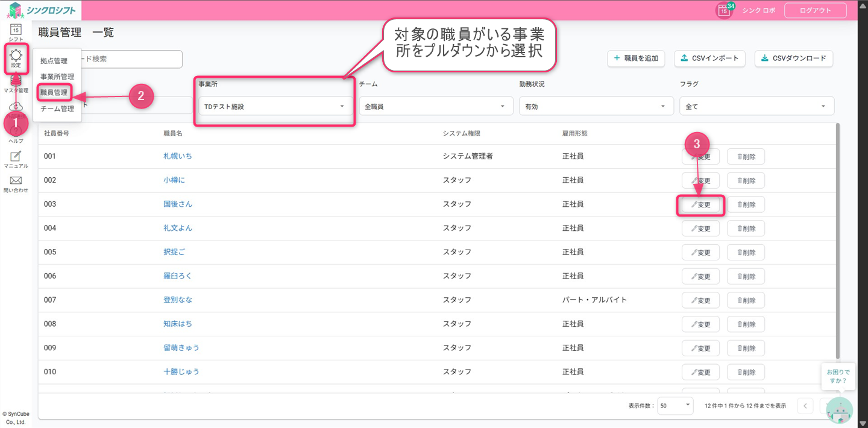Select 職員管理 from the settings menu
This screenshot has height=428, width=868.
coord(54,92)
